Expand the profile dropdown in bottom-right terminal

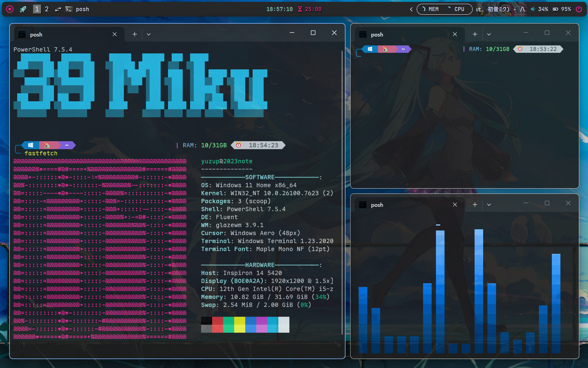tap(489, 205)
